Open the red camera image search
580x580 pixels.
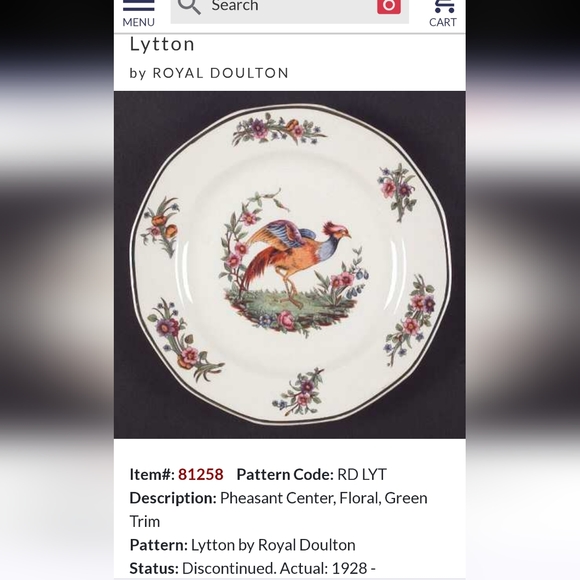point(389,6)
